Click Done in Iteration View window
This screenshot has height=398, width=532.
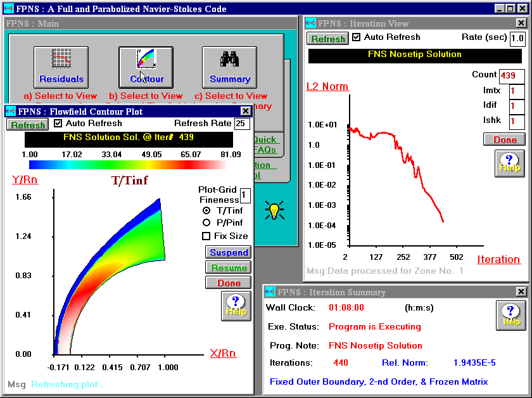pos(504,139)
